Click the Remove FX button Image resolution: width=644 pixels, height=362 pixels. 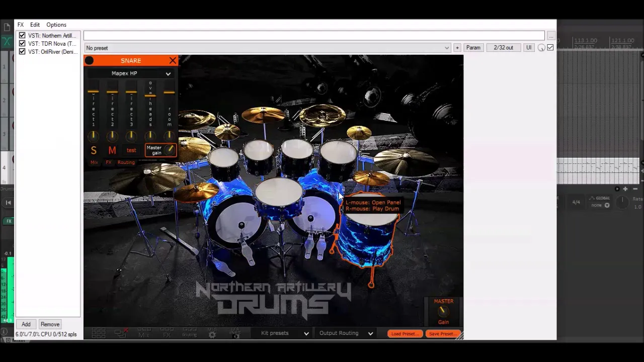[50, 324]
